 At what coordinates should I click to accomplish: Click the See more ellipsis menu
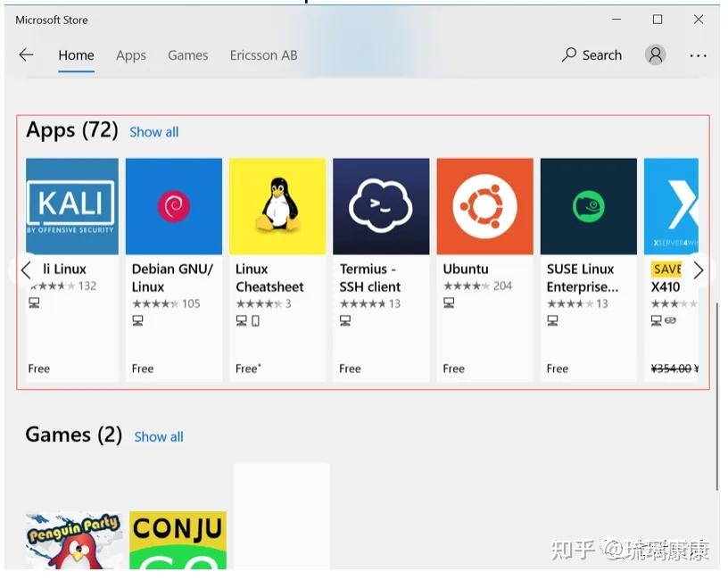click(698, 54)
